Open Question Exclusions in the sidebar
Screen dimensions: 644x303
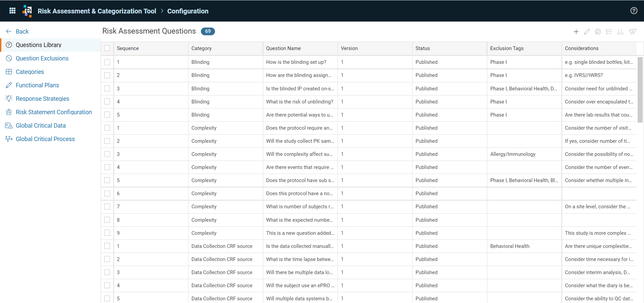coord(42,58)
